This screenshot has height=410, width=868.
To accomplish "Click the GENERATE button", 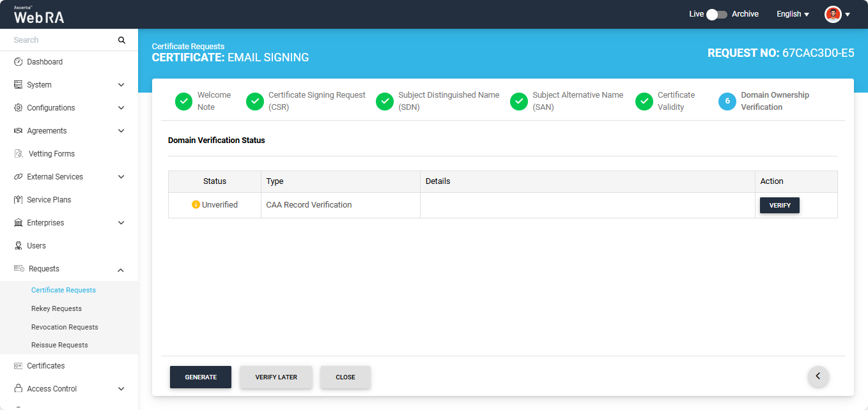I will click(x=201, y=377).
